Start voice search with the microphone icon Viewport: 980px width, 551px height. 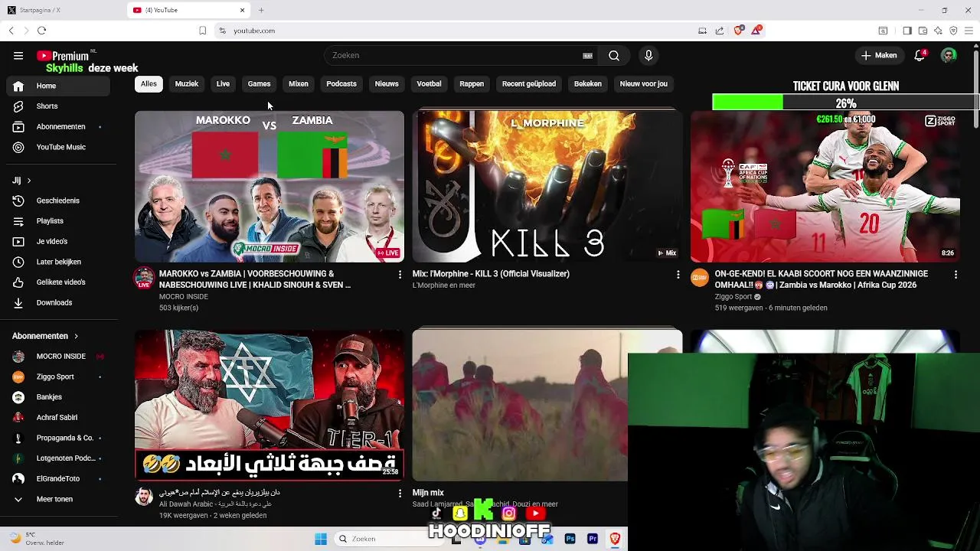(x=648, y=56)
